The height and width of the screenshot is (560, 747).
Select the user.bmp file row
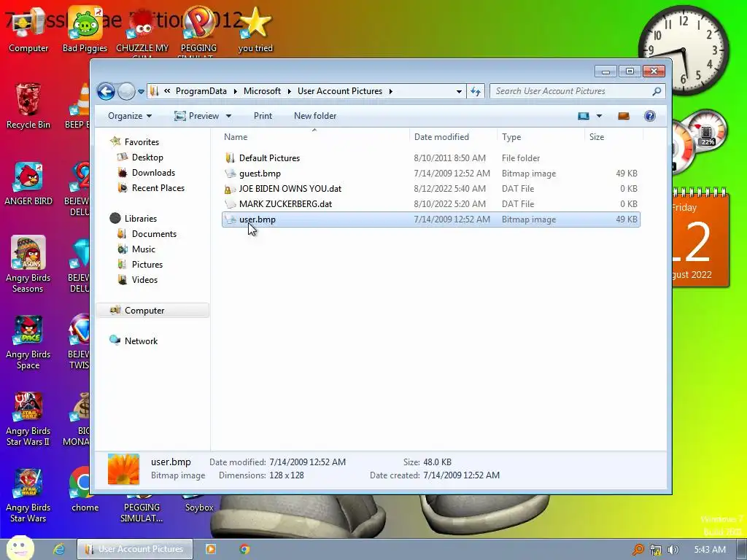click(x=430, y=219)
